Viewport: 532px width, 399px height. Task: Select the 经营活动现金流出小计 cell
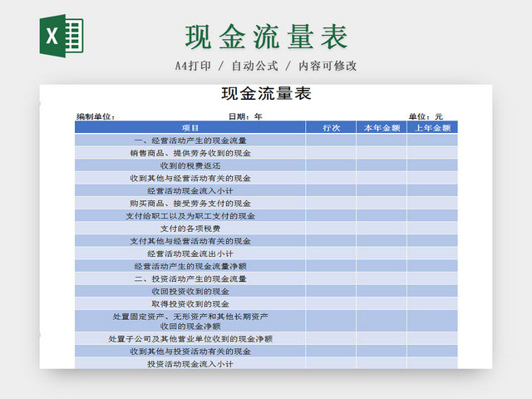pos(190,254)
